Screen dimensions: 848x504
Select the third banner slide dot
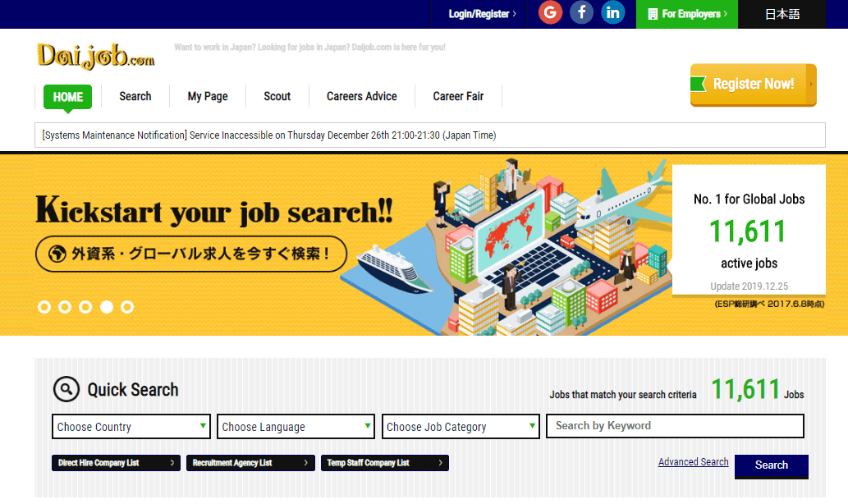point(85,307)
